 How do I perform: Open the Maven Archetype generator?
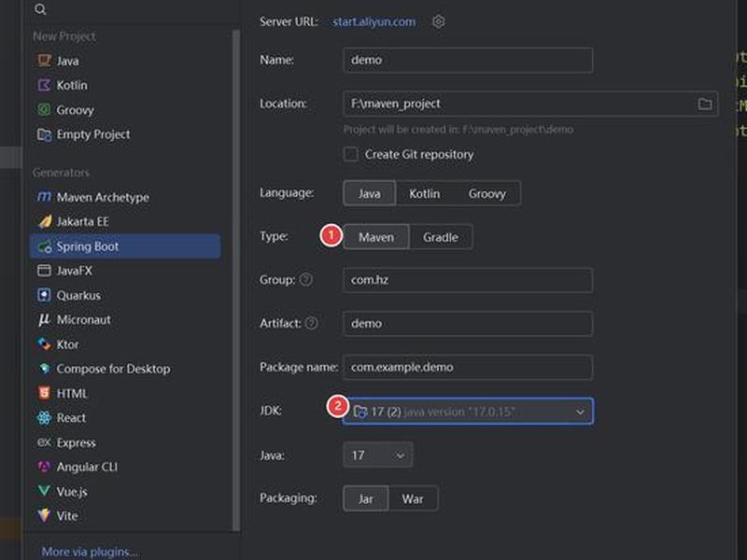click(x=125, y=197)
